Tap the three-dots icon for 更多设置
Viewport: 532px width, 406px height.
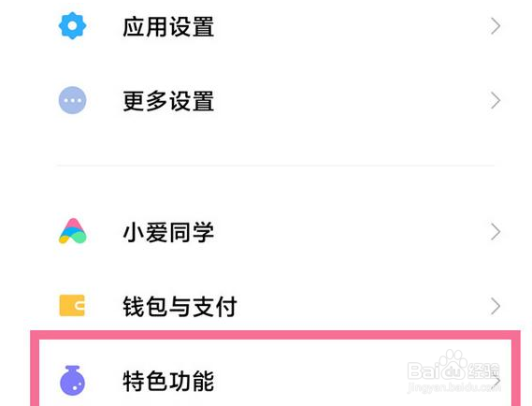[72, 100]
